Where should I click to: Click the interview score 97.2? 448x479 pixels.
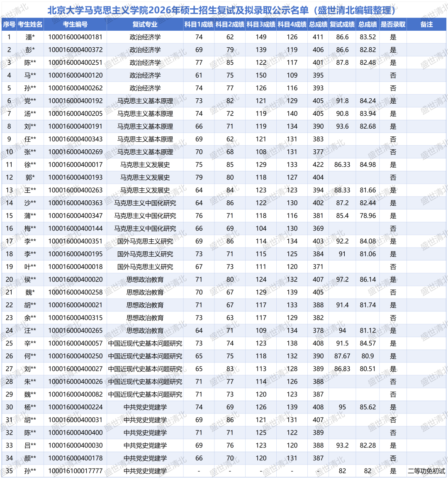pyautogui.click(x=342, y=280)
